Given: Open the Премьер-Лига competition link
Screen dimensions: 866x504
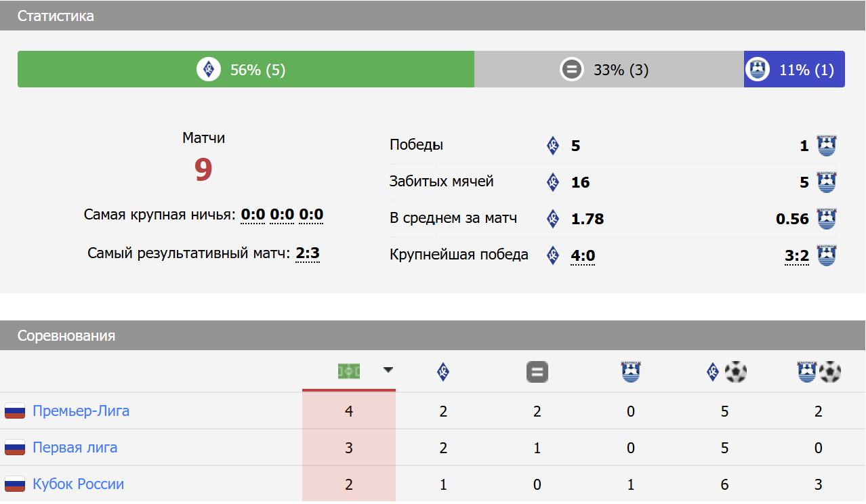Looking at the screenshot, I should (x=81, y=411).
